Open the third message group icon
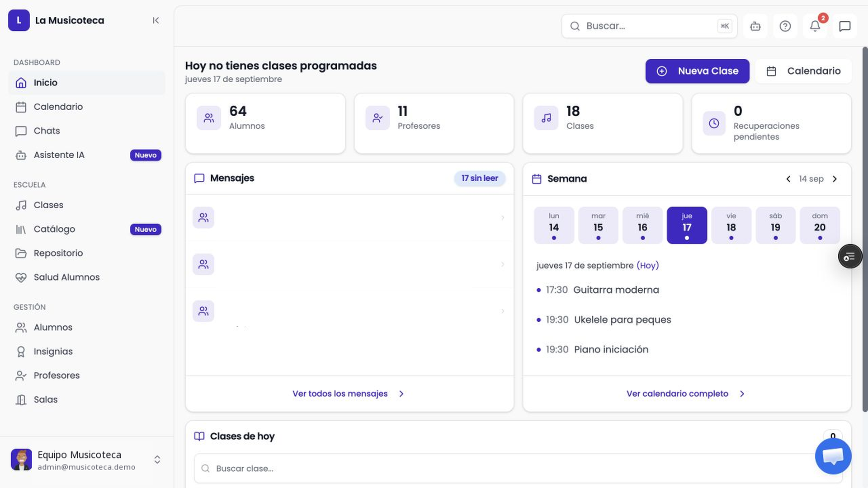Screen dimensions: 868x488 click(203, 311)
